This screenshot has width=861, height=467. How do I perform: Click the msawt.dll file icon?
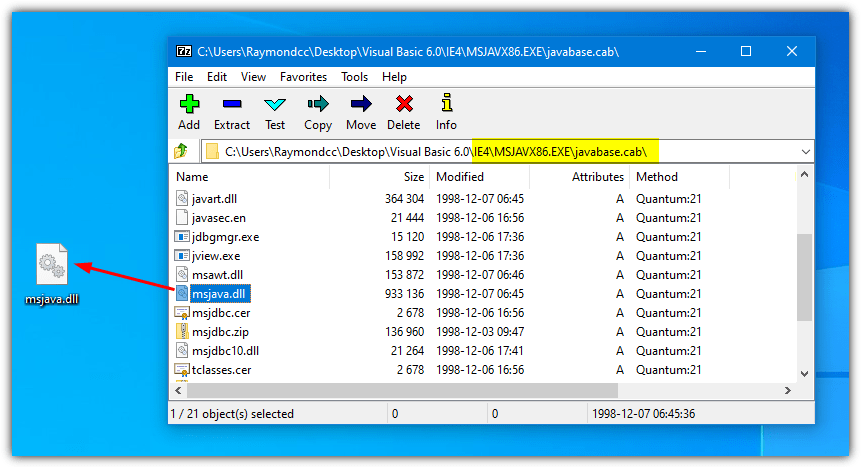click(x=182, y=274)
